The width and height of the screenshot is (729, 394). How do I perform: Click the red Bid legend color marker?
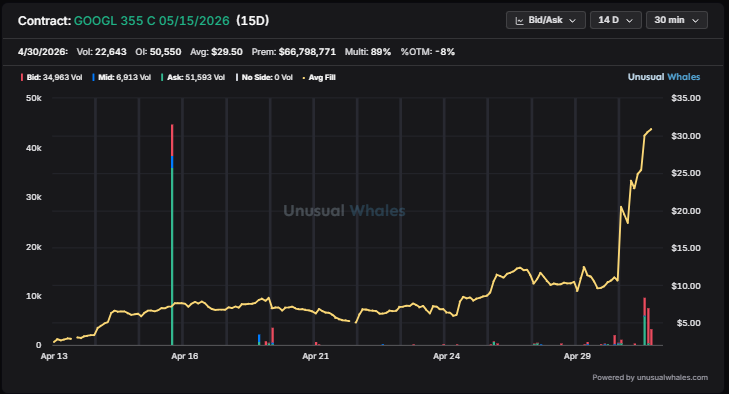[x=22, y=77]
